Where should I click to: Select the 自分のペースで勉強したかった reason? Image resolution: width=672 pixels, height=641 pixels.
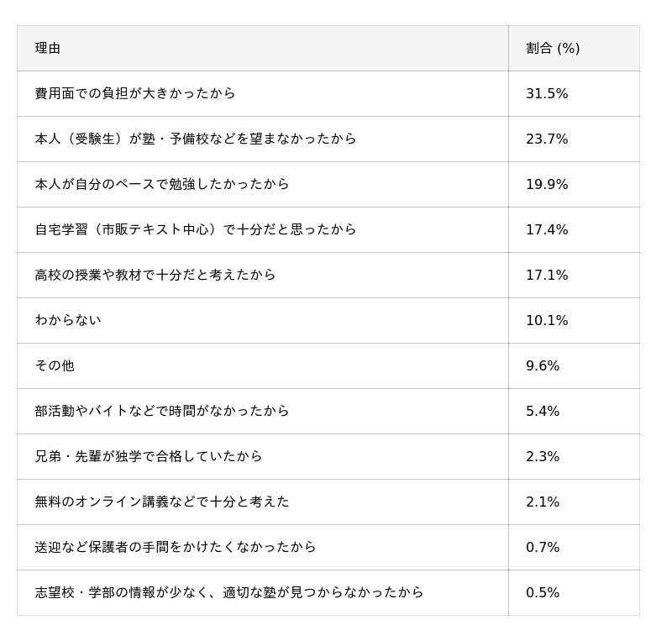point(162,185)
